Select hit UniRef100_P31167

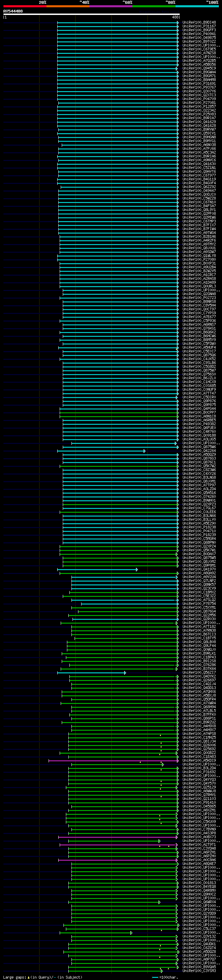point(199,26)
